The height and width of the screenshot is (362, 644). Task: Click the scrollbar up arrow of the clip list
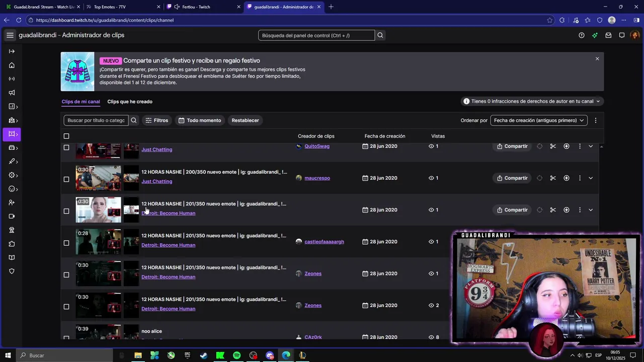click(x=602, y=146)
